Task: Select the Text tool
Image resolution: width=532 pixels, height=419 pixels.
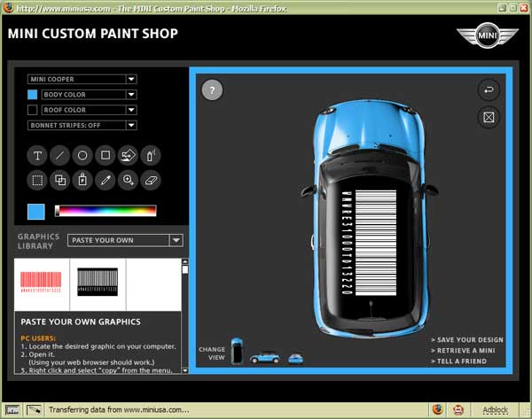Action: pyautogui.click(x=37, y=156)
